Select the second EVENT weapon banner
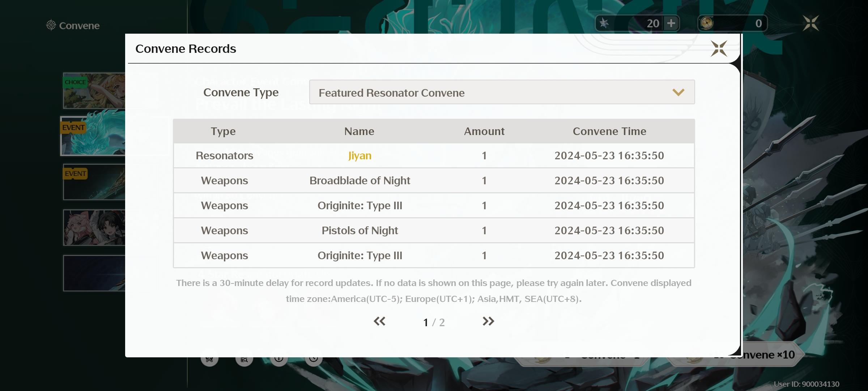868x391 pixels. [x=94, y=182]
